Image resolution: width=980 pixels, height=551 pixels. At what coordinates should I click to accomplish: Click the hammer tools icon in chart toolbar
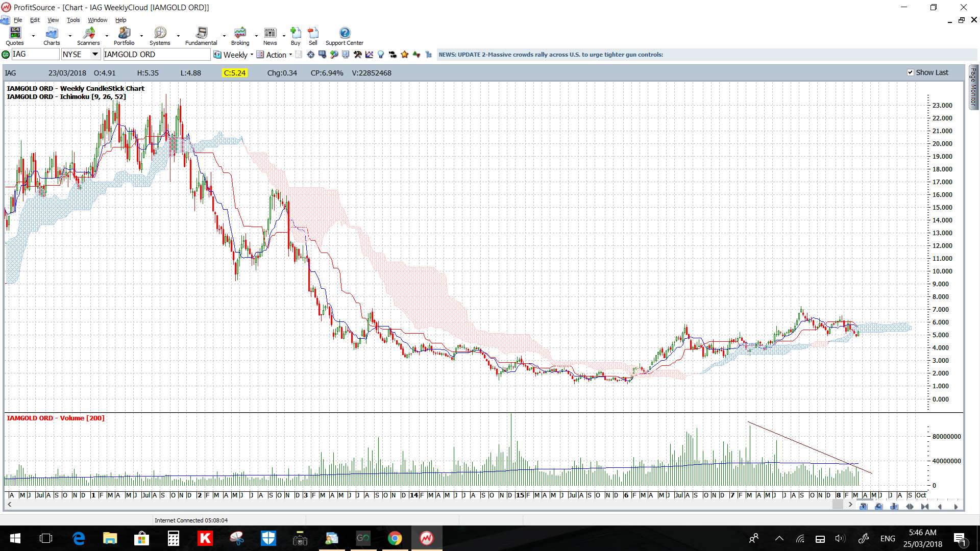tap(357, 55)
